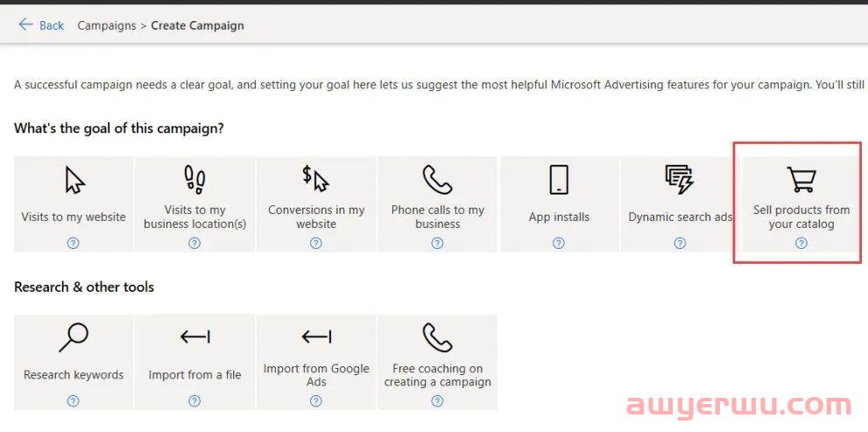Click the Import from a file arrow icon
The height and width of the screenshot is (432, 868).
tap(194, 337)
